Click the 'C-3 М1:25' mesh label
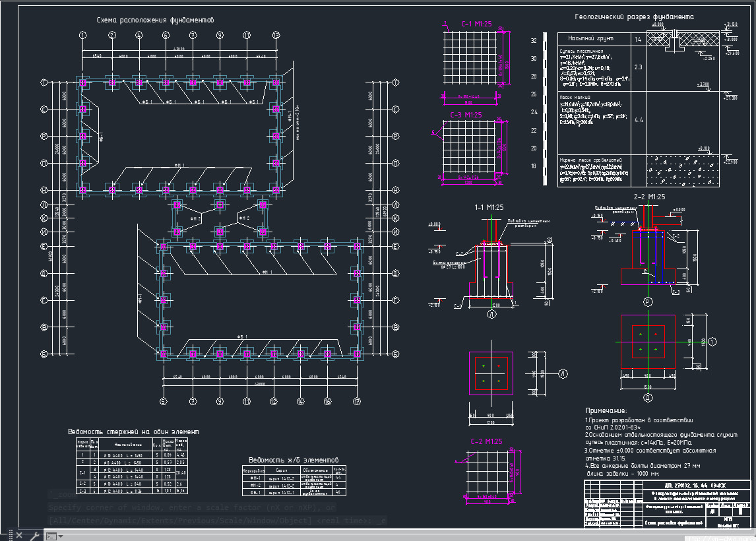Viewport: 756px width, 541px height. (466, 115)
